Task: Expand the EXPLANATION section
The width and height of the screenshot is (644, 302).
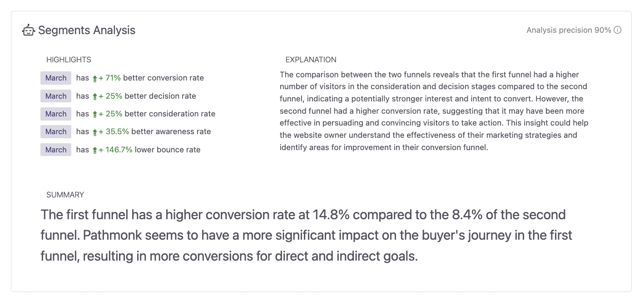Action: [x=311, y=60]
